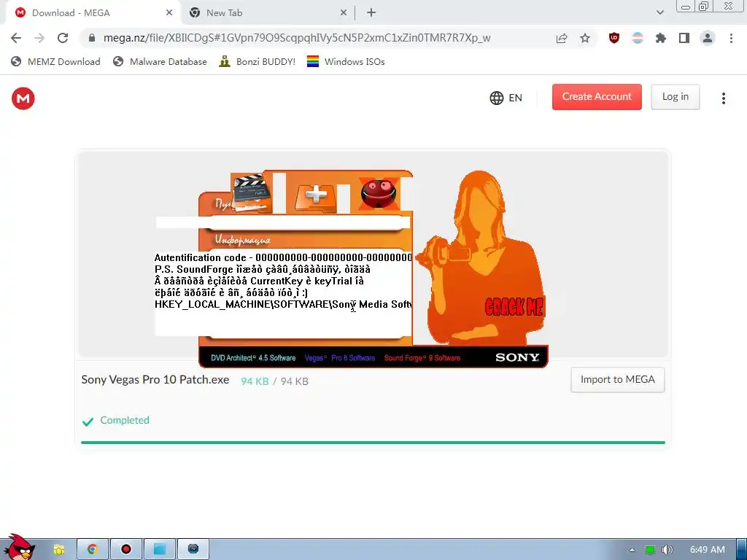Viewport: 747px width, 560px height.
Task: Click the Sony Vegas Pro 10 Patch.exe filename
Action: (155, 379)
